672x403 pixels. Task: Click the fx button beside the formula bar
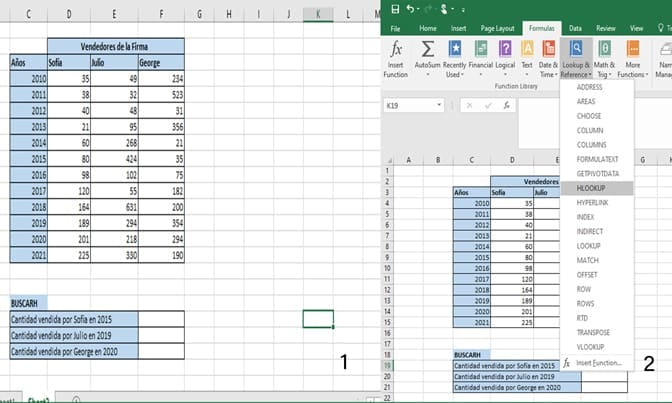pos(507,105)
